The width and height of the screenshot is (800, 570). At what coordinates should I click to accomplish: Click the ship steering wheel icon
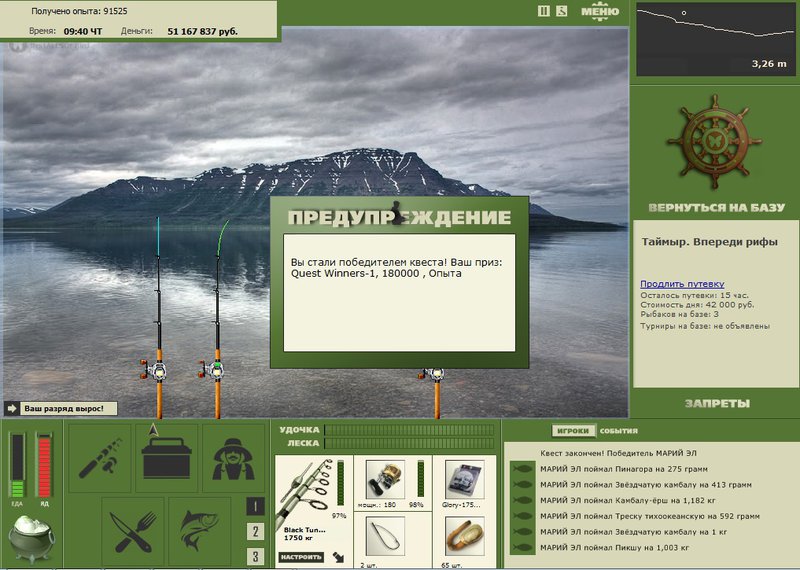click(714, 141)
